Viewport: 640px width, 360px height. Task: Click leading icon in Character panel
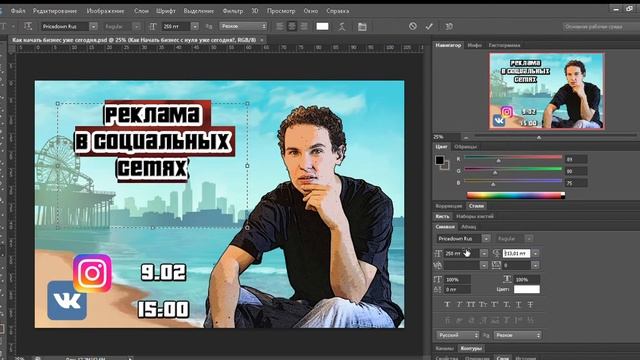coord(496,253)
